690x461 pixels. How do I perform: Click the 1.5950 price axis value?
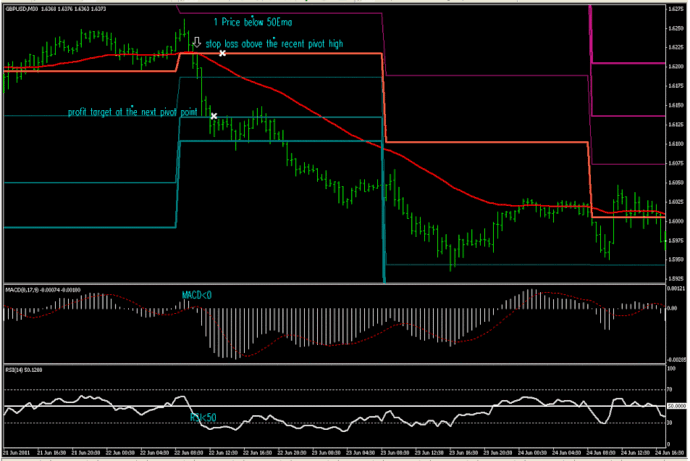click(675, 260)
